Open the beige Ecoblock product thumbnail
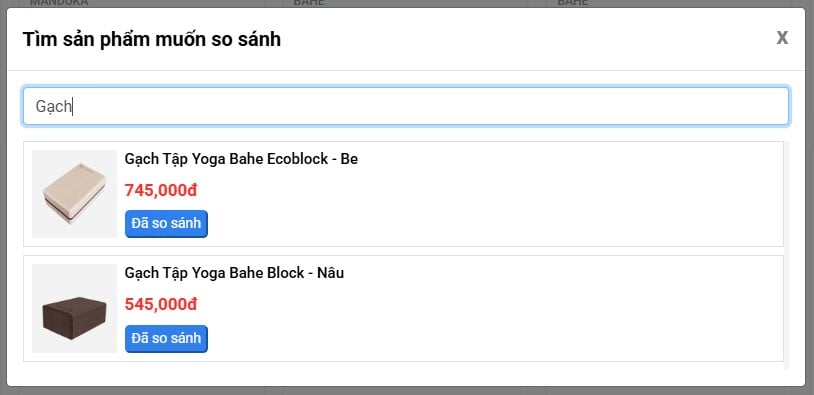Viewport: 814px width, 395px height. [x=74, y=194]
